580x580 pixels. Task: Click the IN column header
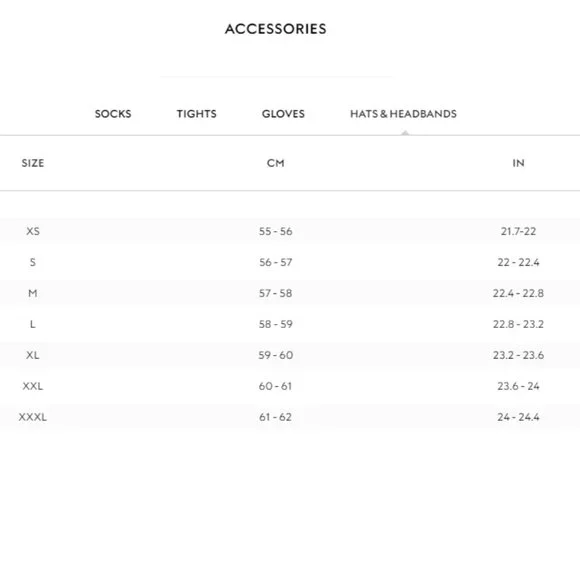[x=518, y=163]
